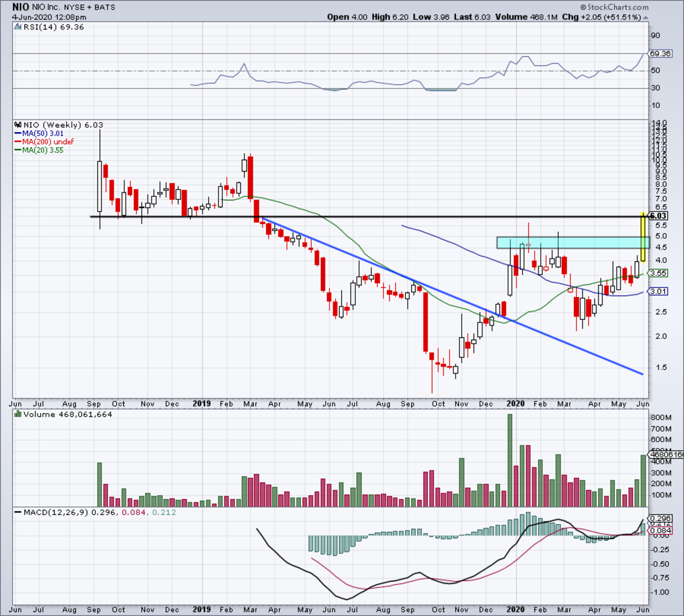
Task: Click the blue 3.01 moving average tag
Action: coord(658,291)
